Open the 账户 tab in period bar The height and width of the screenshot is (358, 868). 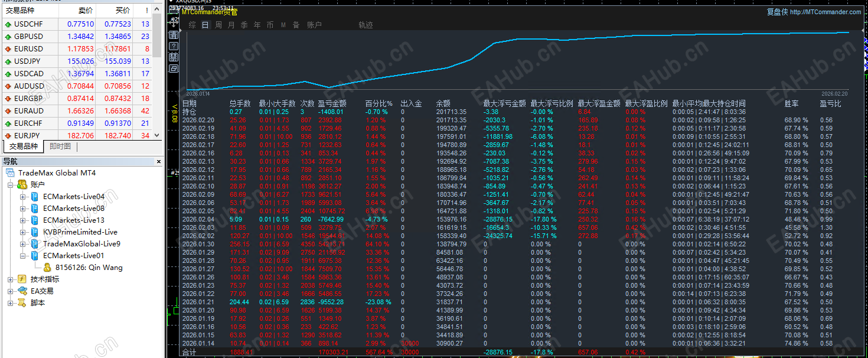coord(315,25)
